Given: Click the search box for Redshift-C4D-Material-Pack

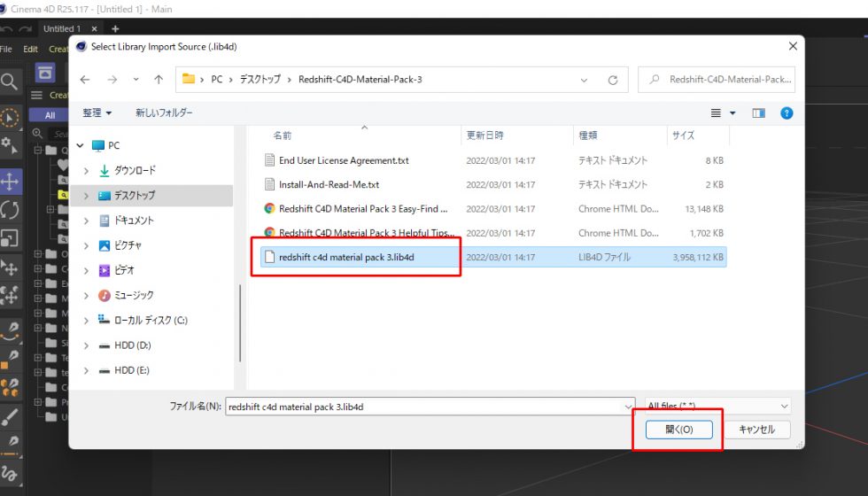Looking at the screenshot, I should [x=717, y=79].
